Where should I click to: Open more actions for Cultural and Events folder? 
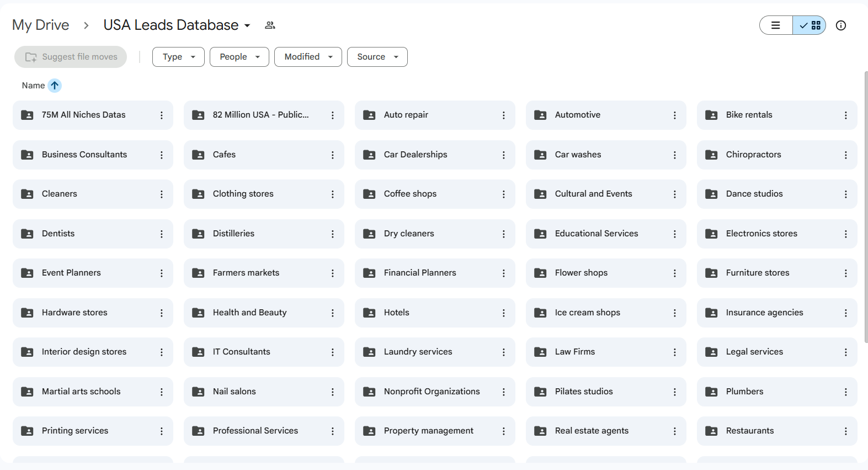click(x=675, y=194)
